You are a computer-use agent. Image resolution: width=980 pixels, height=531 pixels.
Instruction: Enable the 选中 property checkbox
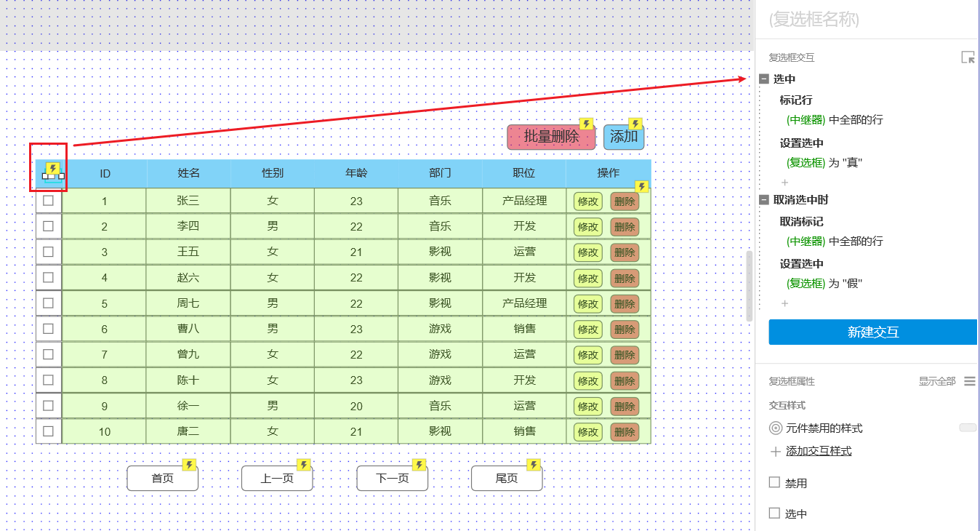(774, 513)
